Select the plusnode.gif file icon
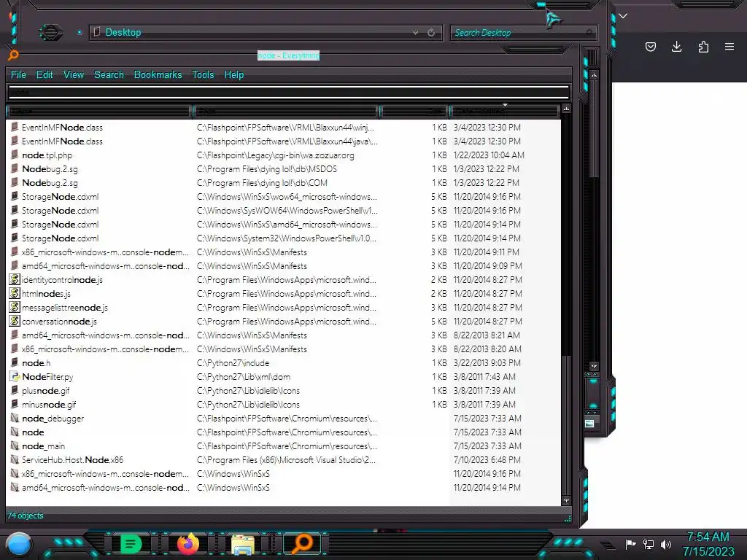 click(x=15, y=391)
